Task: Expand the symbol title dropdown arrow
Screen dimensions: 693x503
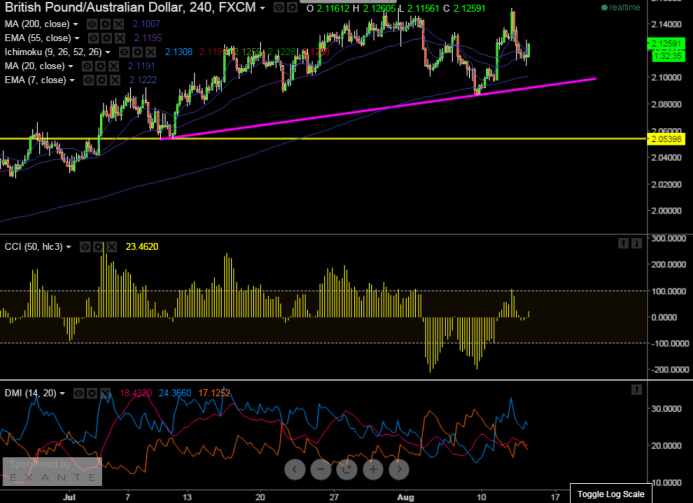Action: [x=263, y=8]
